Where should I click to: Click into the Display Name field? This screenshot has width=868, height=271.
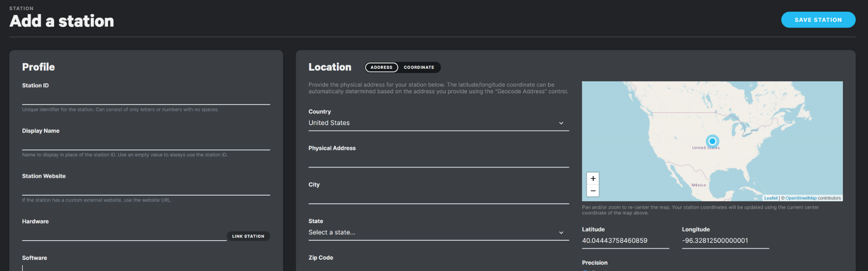[x=146, y=144]
